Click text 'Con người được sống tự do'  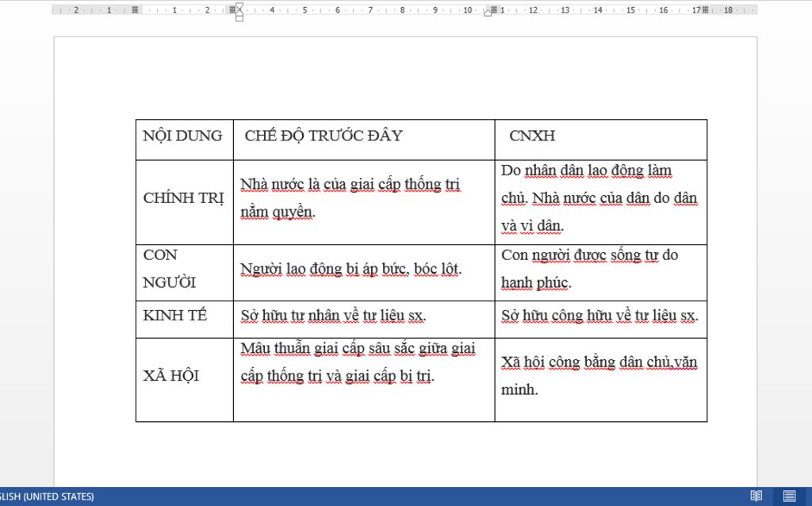[589, 255]
